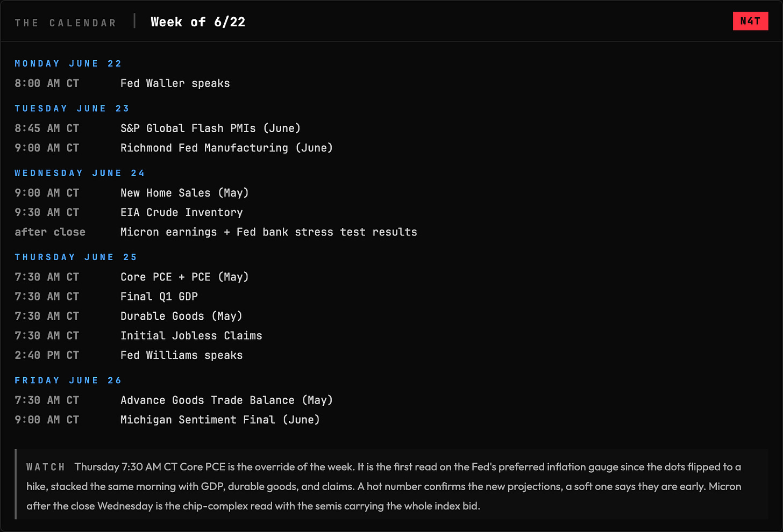Click 'THE CALENDAR' header label
Image resolution: width=783 pixels, height=532 pixels.
(x=66, y=23)
